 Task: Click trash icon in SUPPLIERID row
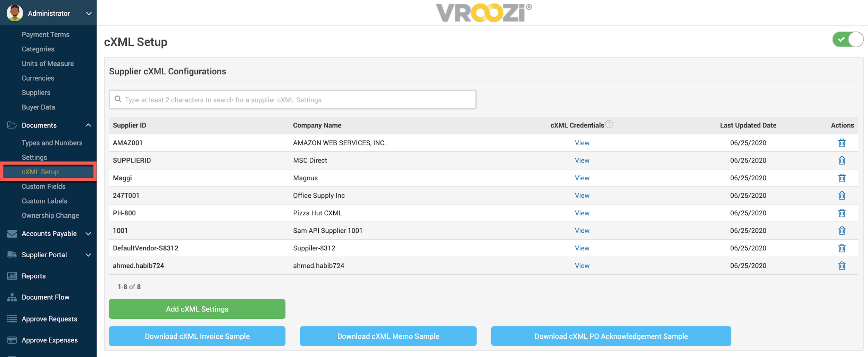click(842, 160)
